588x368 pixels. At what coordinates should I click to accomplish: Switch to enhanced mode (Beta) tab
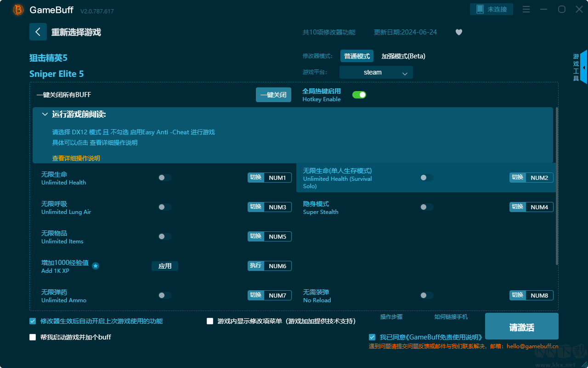(403, 56)
